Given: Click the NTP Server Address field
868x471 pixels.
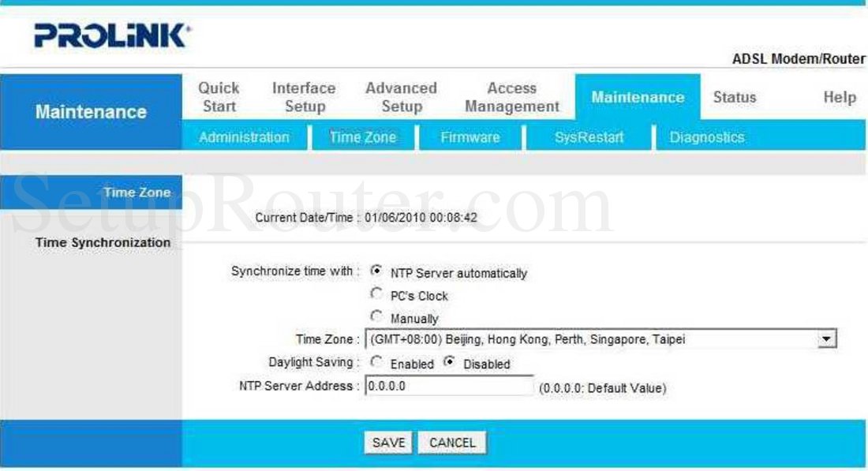Looking at the screenshot, I should 449,387.
